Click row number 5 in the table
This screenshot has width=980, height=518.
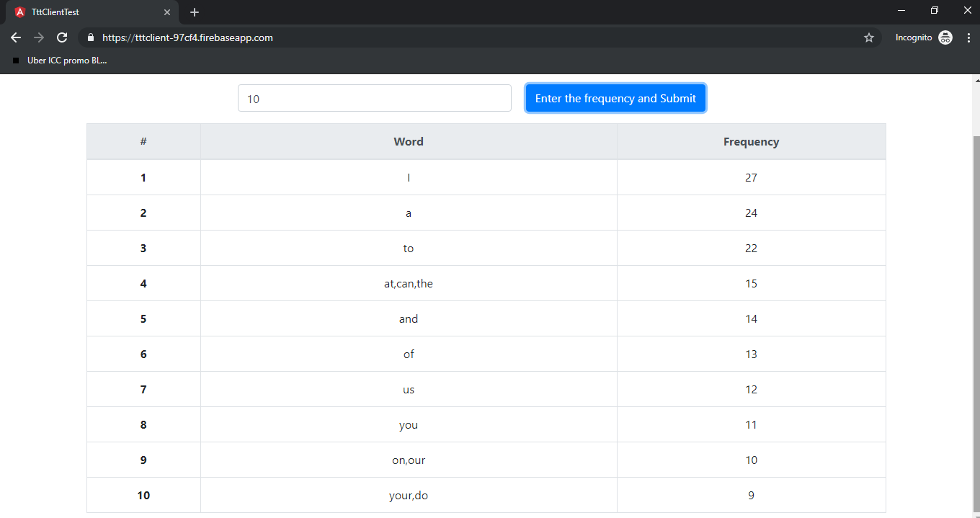tap(143, 318)
